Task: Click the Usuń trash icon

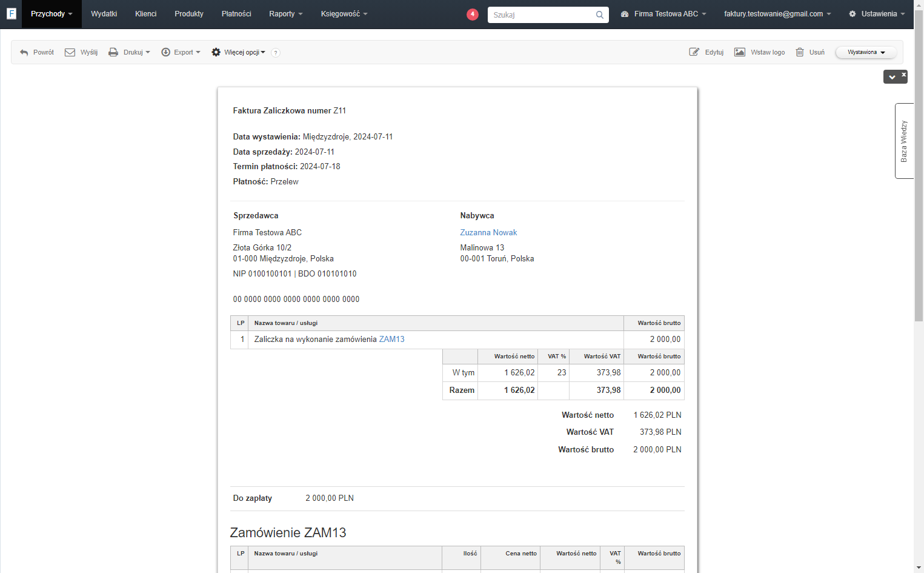Action: click(x=800, y=52)
